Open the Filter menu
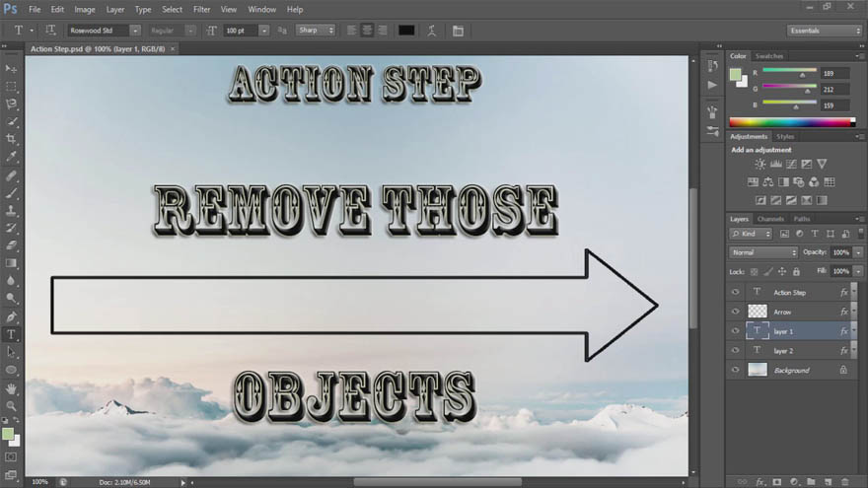868x488 pixels. point(201,10)
